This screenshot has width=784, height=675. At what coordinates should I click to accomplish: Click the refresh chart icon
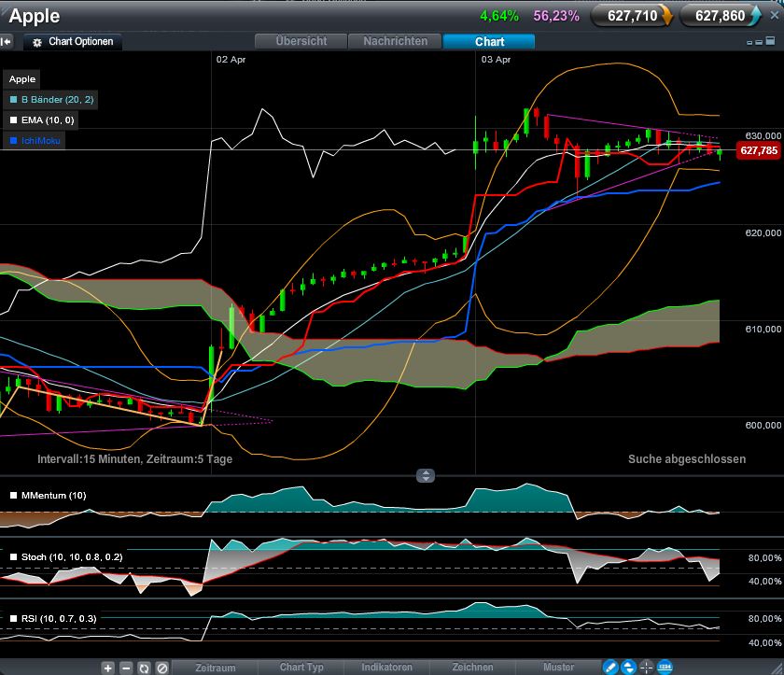pyautogui.click(x=144, y=668)
